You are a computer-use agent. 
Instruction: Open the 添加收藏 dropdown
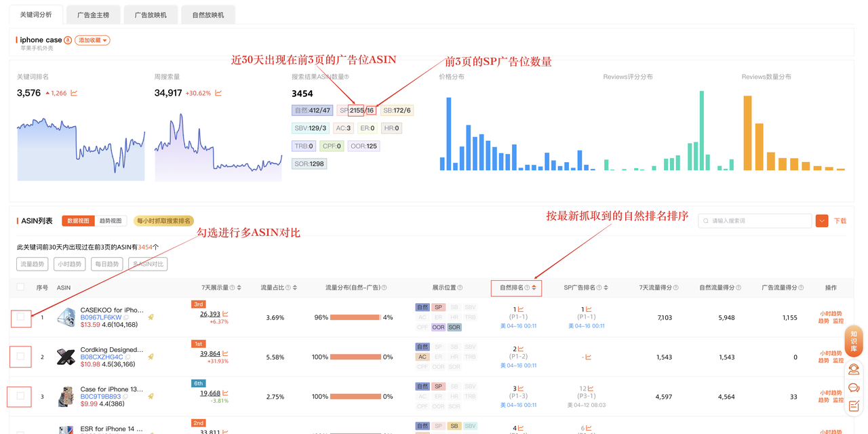92,40
